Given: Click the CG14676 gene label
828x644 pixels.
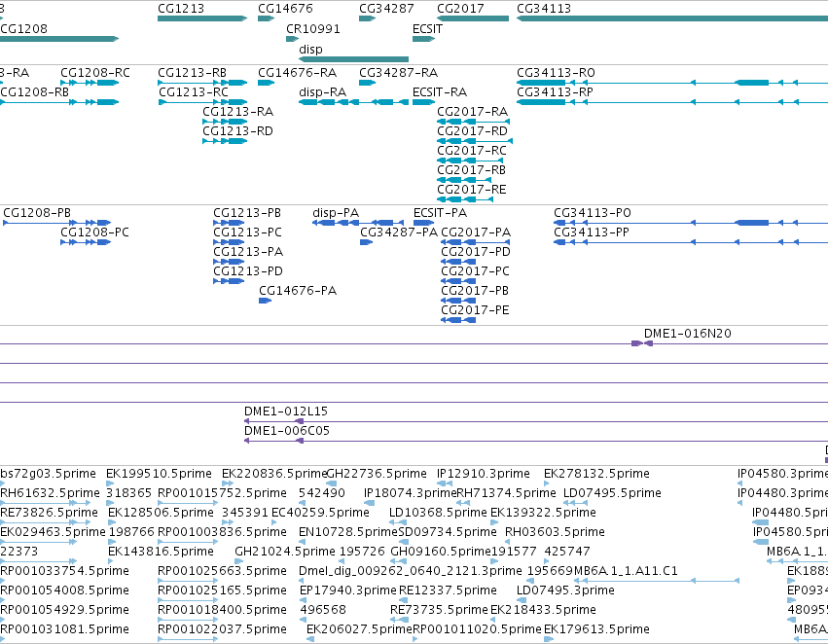Looking at the screenshot, I should click(285, 9).
